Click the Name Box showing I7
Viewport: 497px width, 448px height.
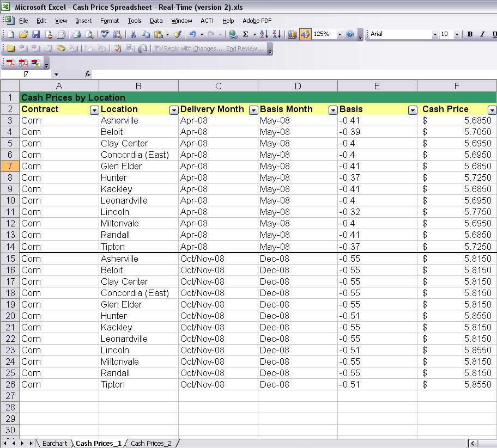tap(26, 74)
